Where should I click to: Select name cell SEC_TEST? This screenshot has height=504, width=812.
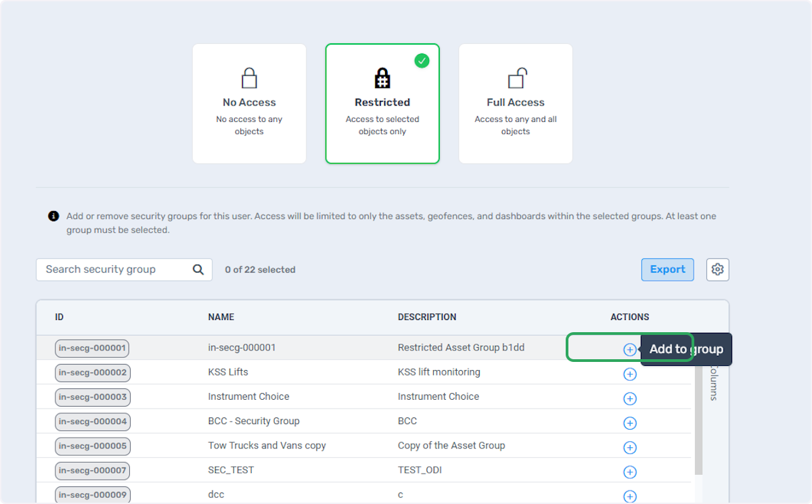(231, 469)
